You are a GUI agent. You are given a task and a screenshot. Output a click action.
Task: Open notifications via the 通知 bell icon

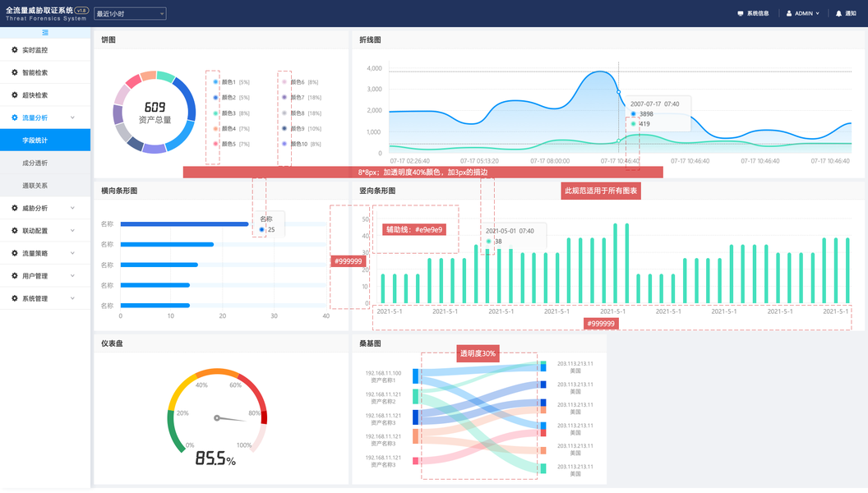(x=838, y=13)
